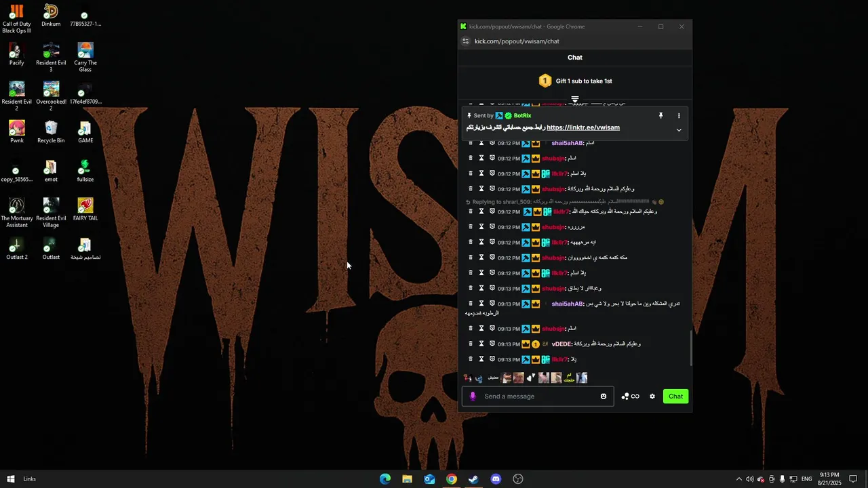
Task: Open the linktr.ee/vwisam link in pinned message
Action: pos(583,127)
